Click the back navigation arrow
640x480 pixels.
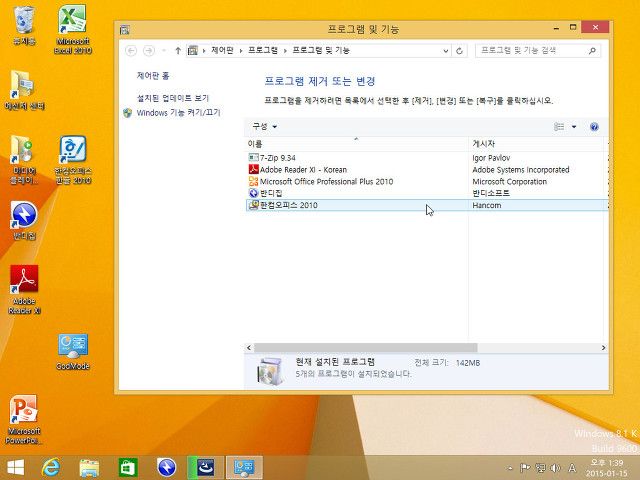(131, 51)
